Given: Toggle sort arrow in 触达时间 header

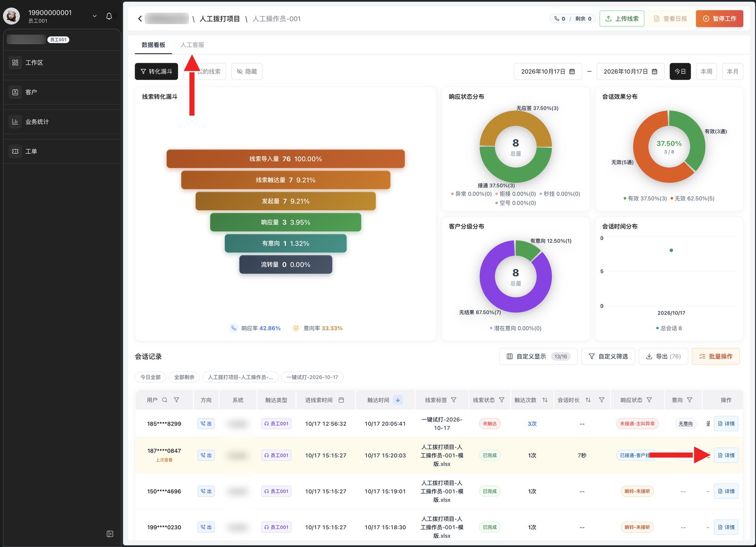Looking at the screenshot, I should [x=398, y=400].
